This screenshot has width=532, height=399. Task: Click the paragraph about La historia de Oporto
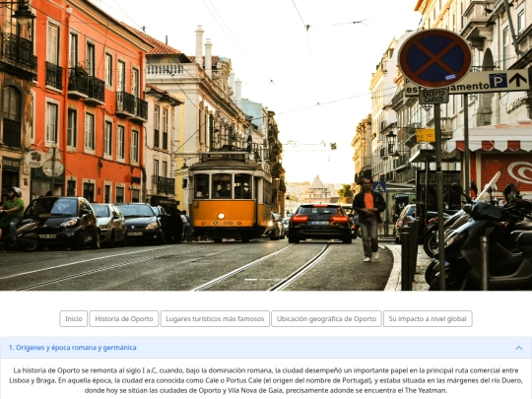pyautogui.click(x=266, y=380)
